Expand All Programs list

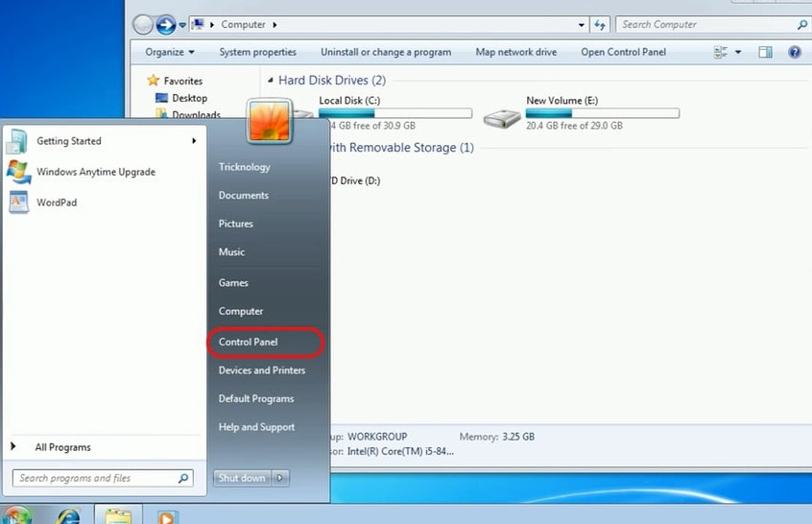(62, 447)
